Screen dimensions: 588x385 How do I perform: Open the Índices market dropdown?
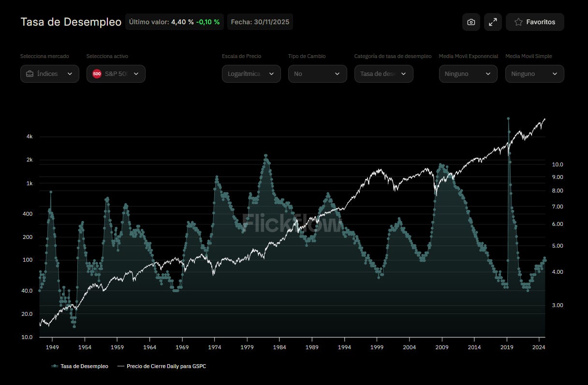(x=50, y=74)
